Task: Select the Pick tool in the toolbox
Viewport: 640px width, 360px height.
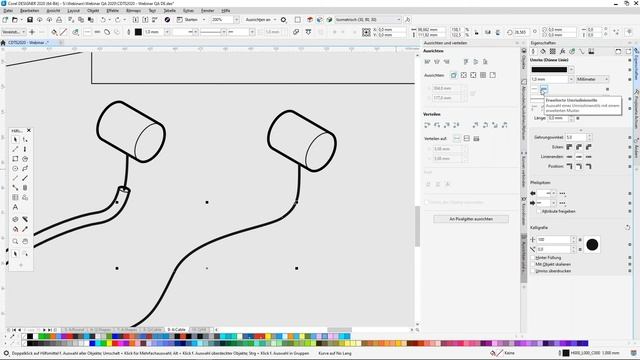Action: [15, 140]
